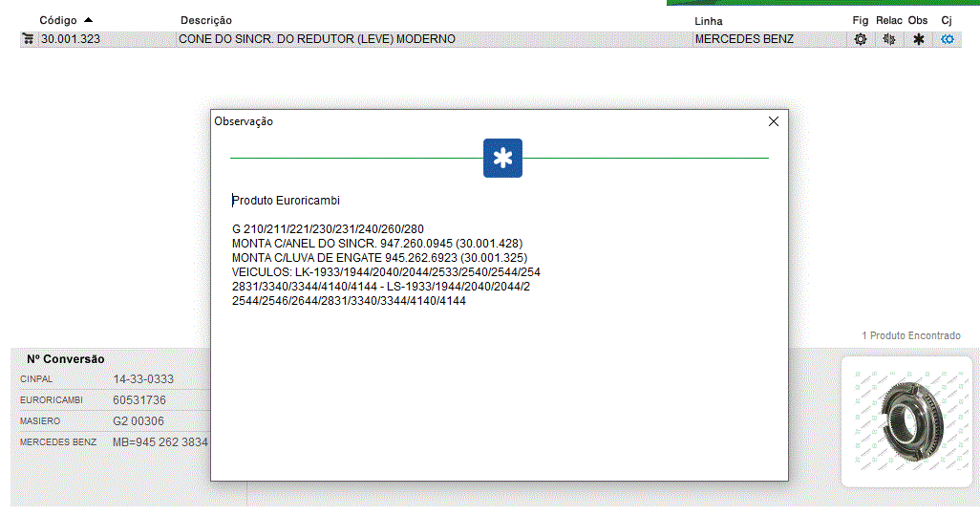Click the MERCEDES BENZ line cell
The width and height of the screenshot is (980, 516).
744,39
